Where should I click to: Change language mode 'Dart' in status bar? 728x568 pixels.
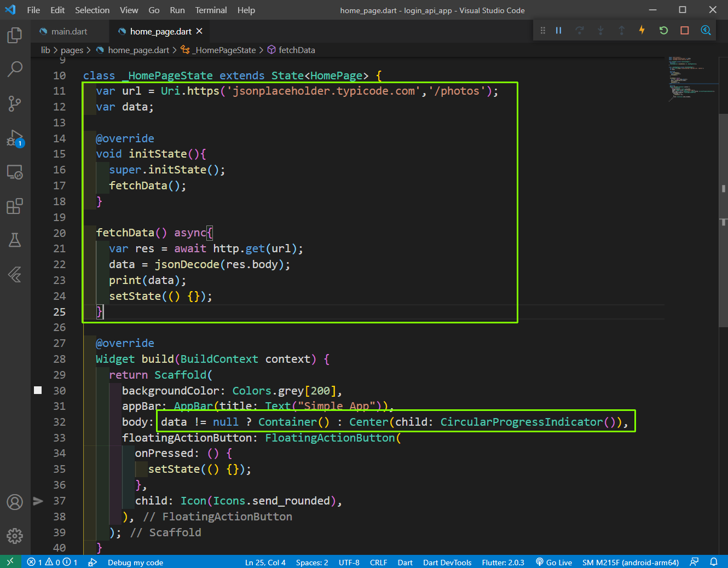tap(405, 562)
